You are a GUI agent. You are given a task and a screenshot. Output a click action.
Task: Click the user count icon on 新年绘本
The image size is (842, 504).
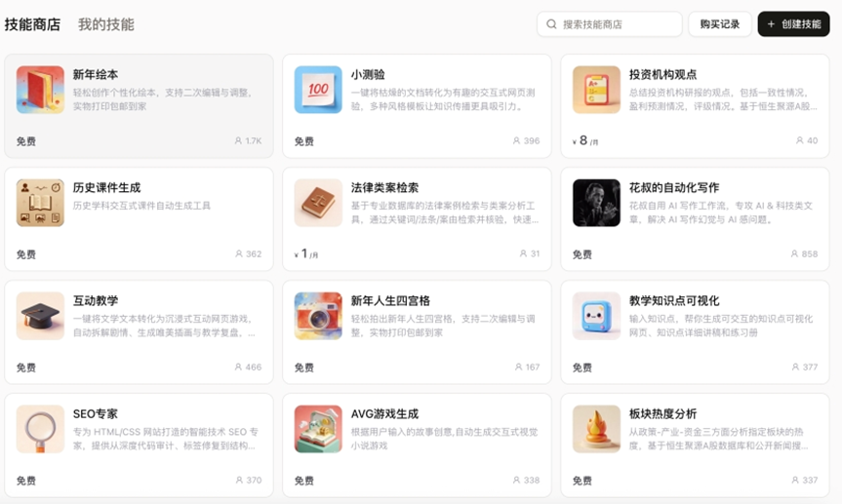238,140
